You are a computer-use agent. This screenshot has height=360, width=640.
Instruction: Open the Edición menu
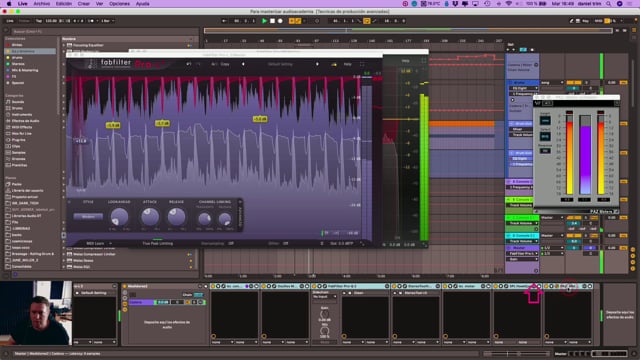point(64,4)
